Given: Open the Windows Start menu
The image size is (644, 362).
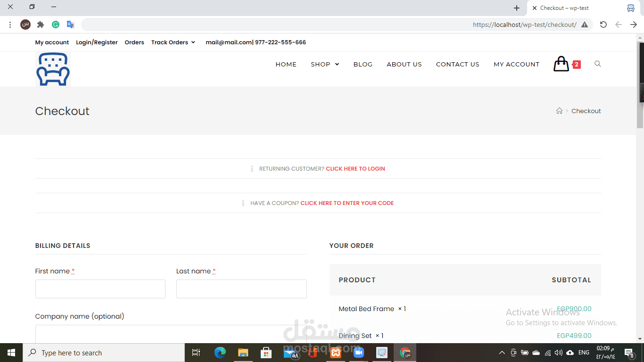Looking at the screenshot, I should pos(11,353).
